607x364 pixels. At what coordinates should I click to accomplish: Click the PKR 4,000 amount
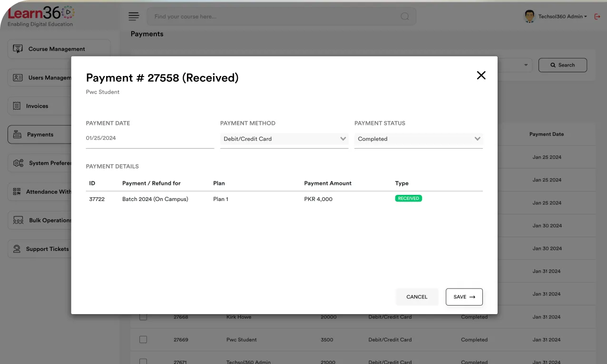tap(318, 199)
